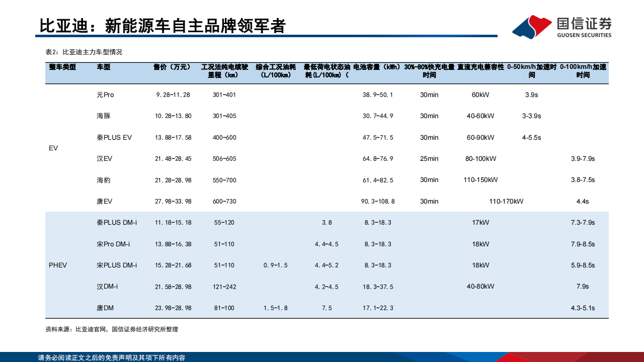Click the 车型 column header

click(x=104, y=67)
